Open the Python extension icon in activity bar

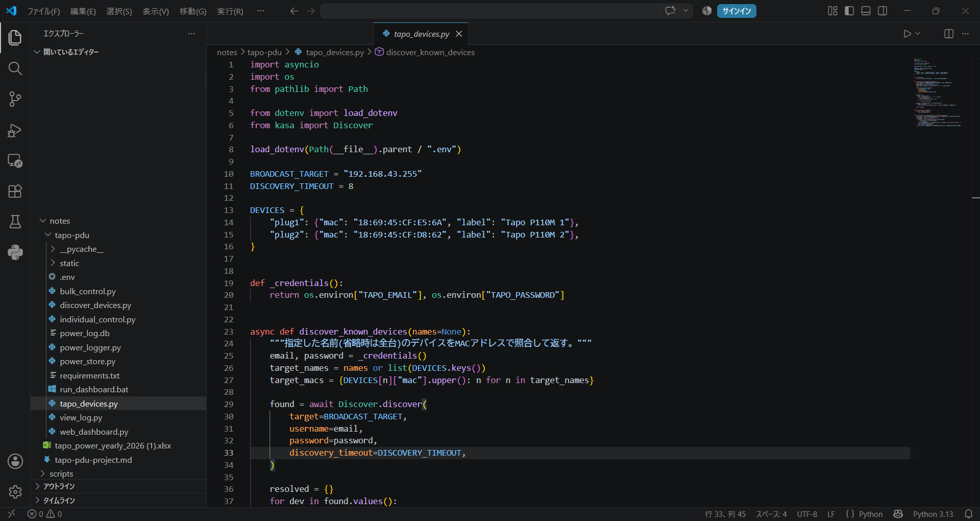click(x=15, y=252)
